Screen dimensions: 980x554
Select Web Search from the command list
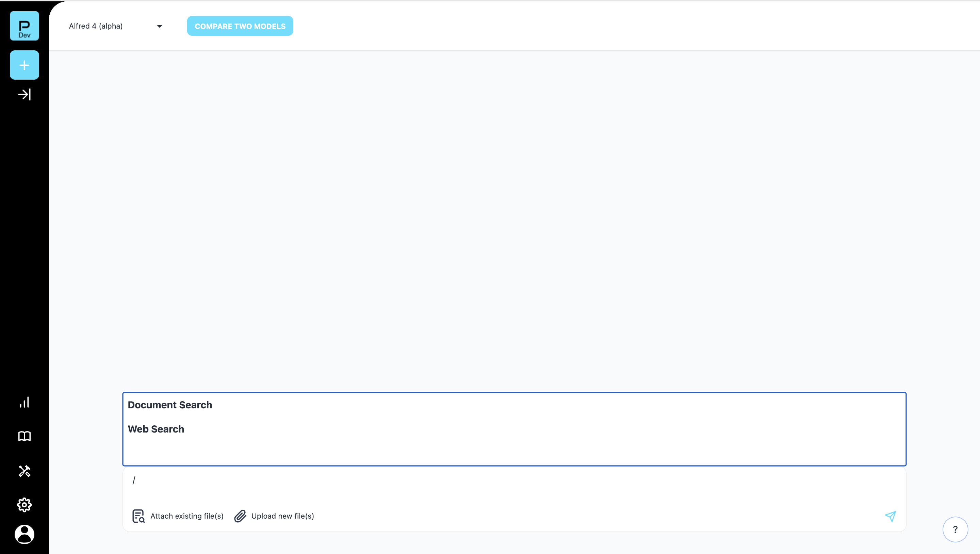(156, 429)
